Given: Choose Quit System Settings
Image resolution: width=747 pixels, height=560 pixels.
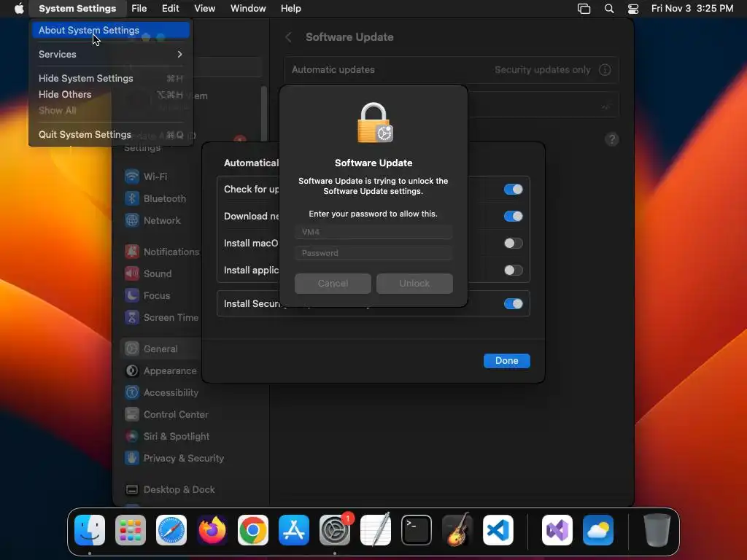Looking at the screenshot, I should click(x=111, y=134).
